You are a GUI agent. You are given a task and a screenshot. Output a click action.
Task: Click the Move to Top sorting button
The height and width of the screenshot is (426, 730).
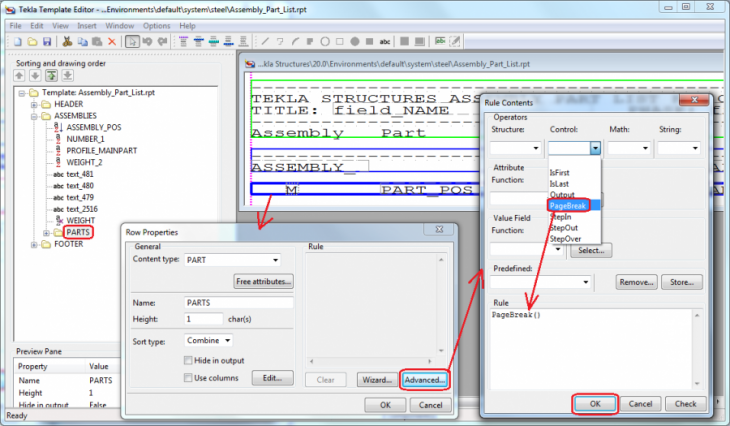52,75
